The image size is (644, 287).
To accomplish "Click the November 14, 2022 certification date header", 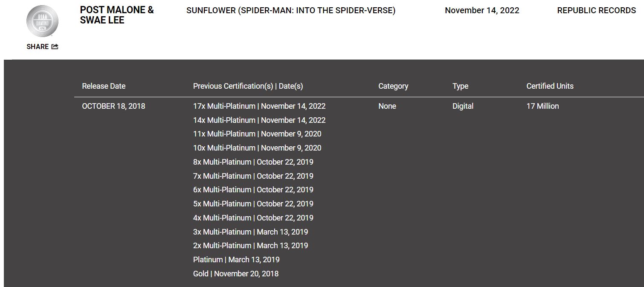I will (482, 10).
